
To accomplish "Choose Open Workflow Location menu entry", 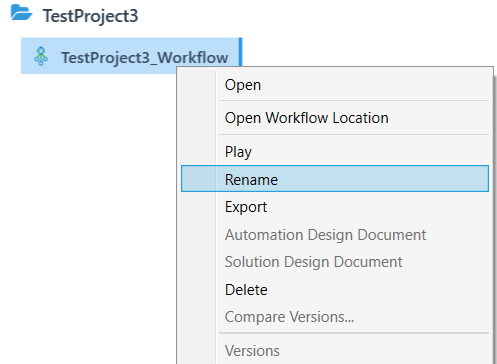I will (x=335, y=118).
